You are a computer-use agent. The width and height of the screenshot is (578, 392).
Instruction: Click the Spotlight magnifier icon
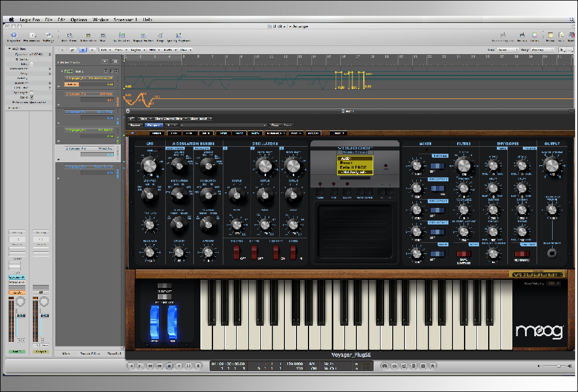click(x=572, y=20)
